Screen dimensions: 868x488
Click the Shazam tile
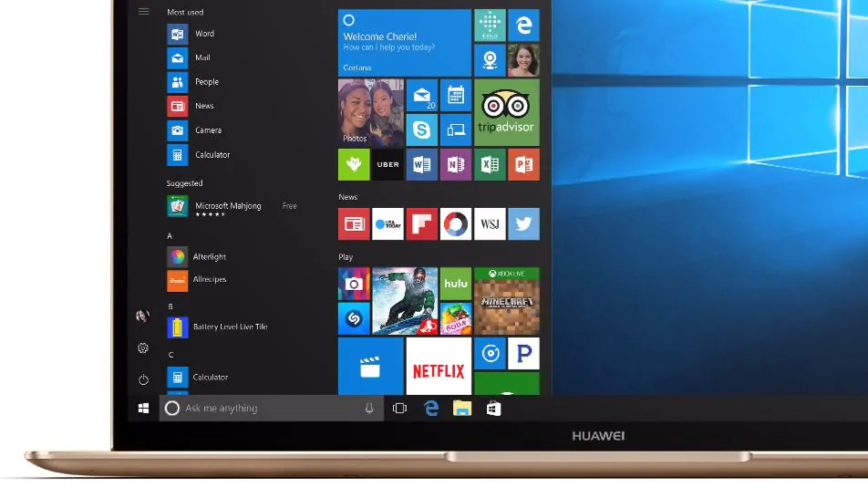click(x=354, y=318)
